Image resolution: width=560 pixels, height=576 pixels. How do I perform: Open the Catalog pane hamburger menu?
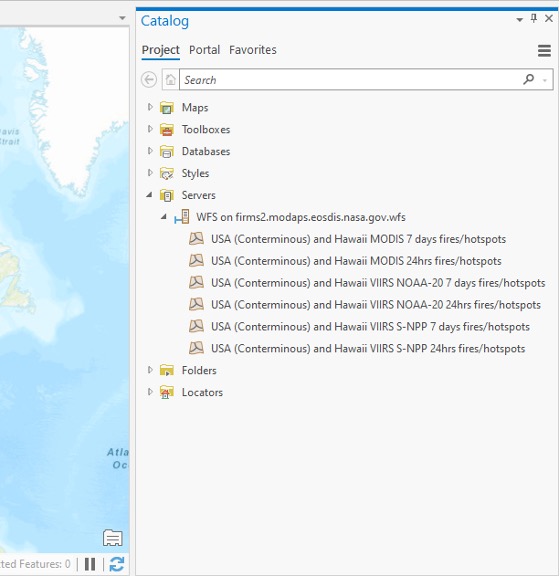click(x=544, y=50)
